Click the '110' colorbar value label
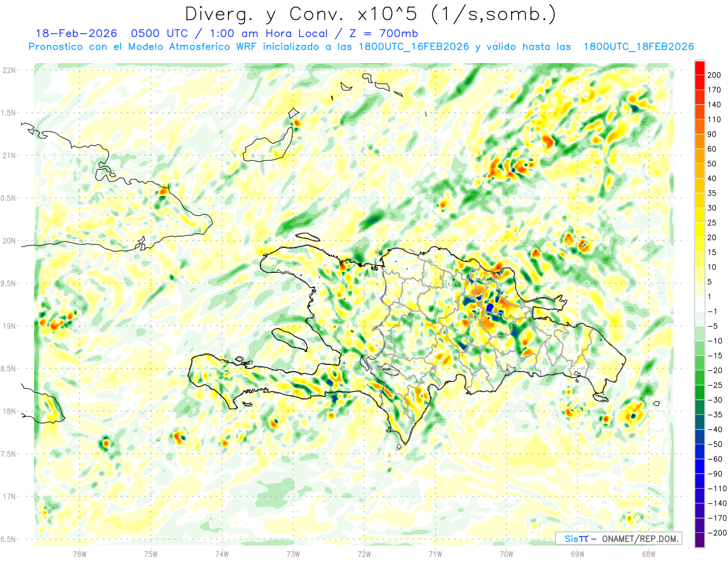The width and height of the screenshot is (728, 562). (714, 119)
